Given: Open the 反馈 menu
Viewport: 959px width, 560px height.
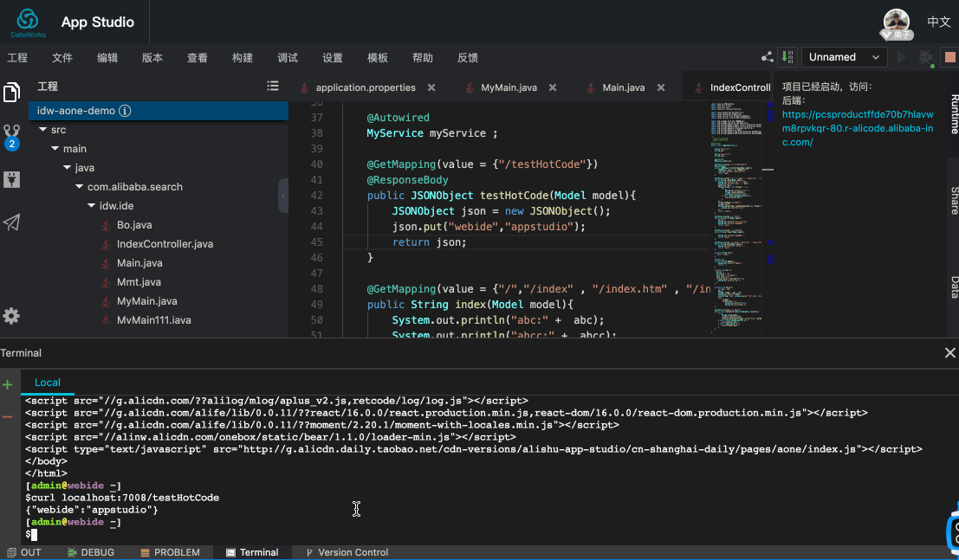Looking at the screenshot, I should tap(468, 57).
